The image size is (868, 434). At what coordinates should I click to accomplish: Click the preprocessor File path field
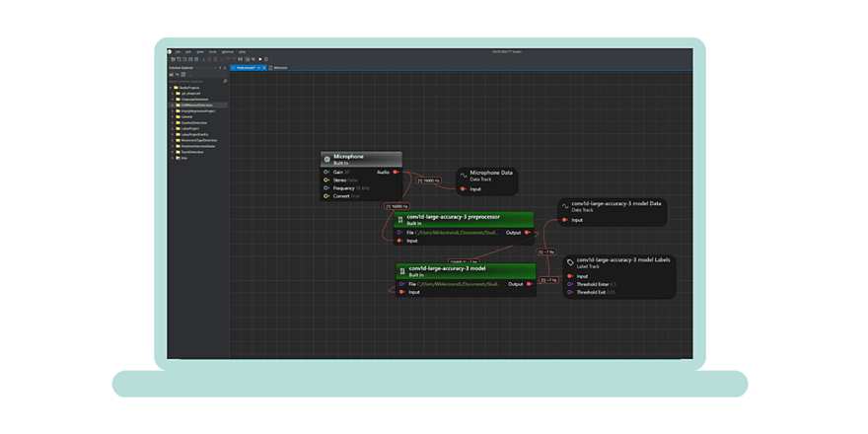coord(458,233)
